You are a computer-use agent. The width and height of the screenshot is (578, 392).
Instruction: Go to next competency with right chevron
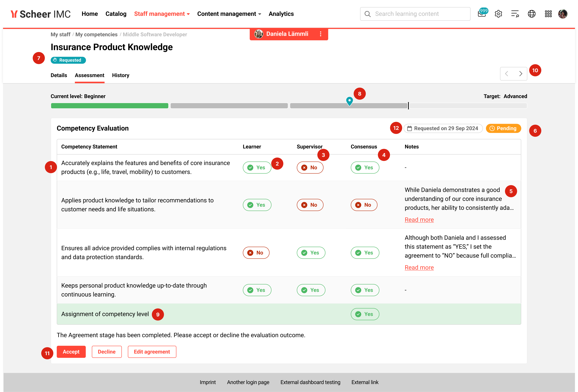tap(521, 74)
